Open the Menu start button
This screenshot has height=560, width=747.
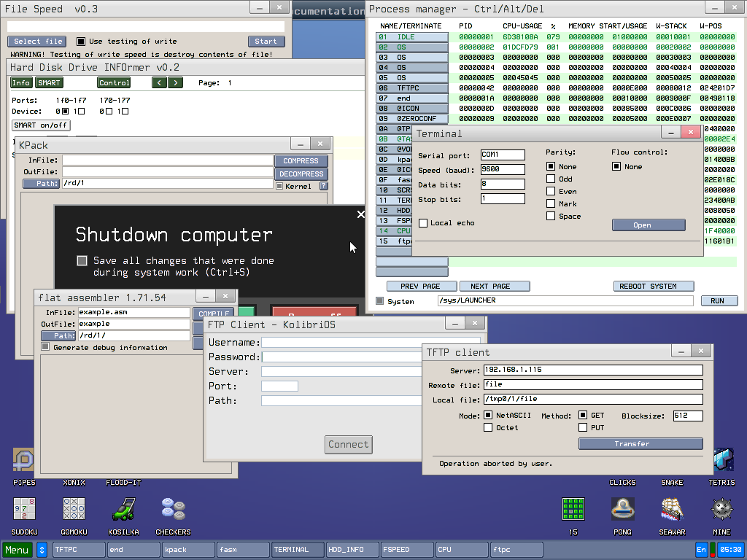pyautogui.click(x=17, y=550)
